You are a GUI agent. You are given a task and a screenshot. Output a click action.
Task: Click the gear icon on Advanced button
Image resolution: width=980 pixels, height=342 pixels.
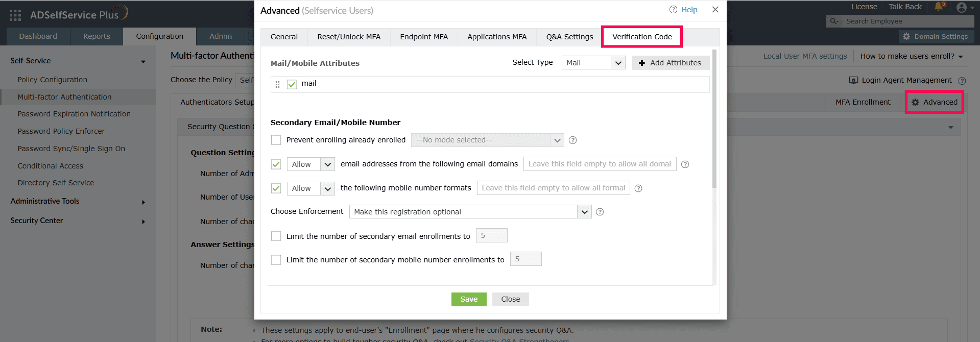916,102
